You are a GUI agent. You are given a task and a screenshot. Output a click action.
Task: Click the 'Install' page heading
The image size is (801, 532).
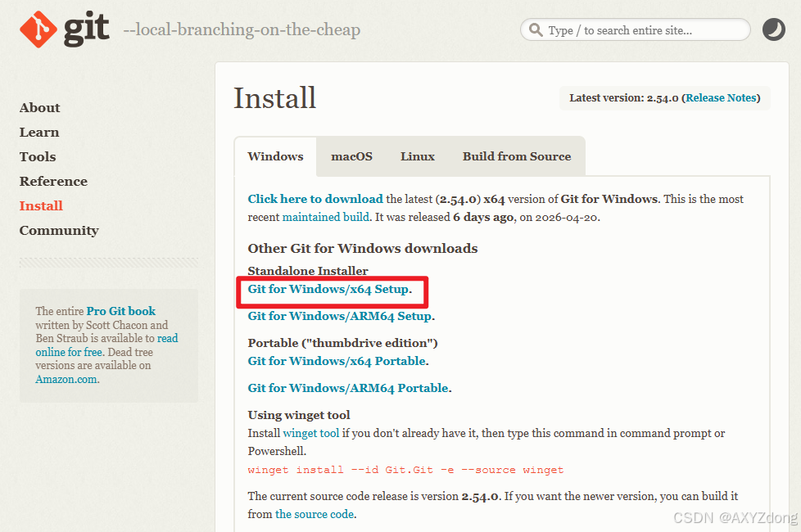pyautogui.click(x=275, y=97)
